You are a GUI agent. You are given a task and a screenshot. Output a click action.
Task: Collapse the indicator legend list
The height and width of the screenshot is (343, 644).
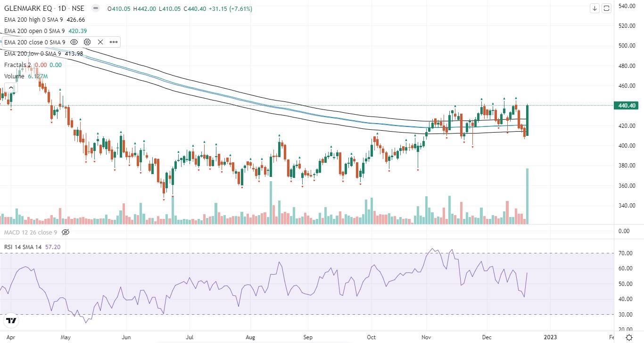pyautogui.click(x=10, y=88)
